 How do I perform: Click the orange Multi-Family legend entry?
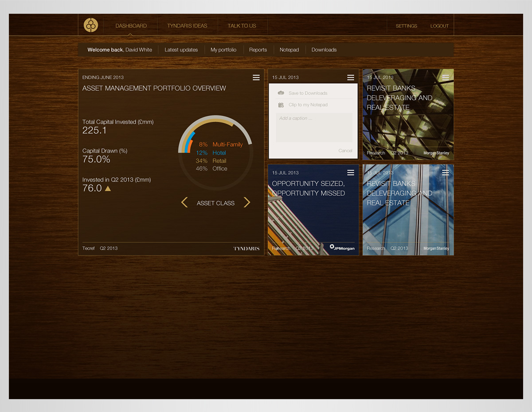[227, 144]
